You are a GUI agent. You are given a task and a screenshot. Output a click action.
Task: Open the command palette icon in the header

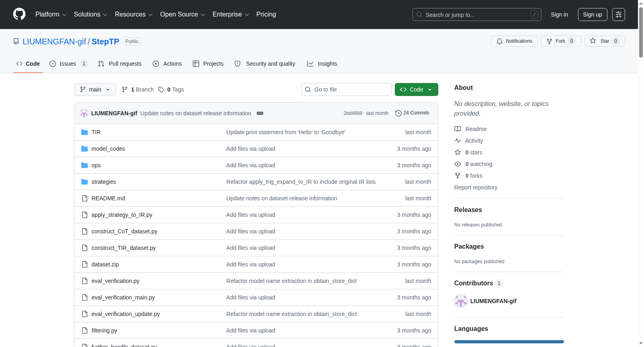point(618,15)
